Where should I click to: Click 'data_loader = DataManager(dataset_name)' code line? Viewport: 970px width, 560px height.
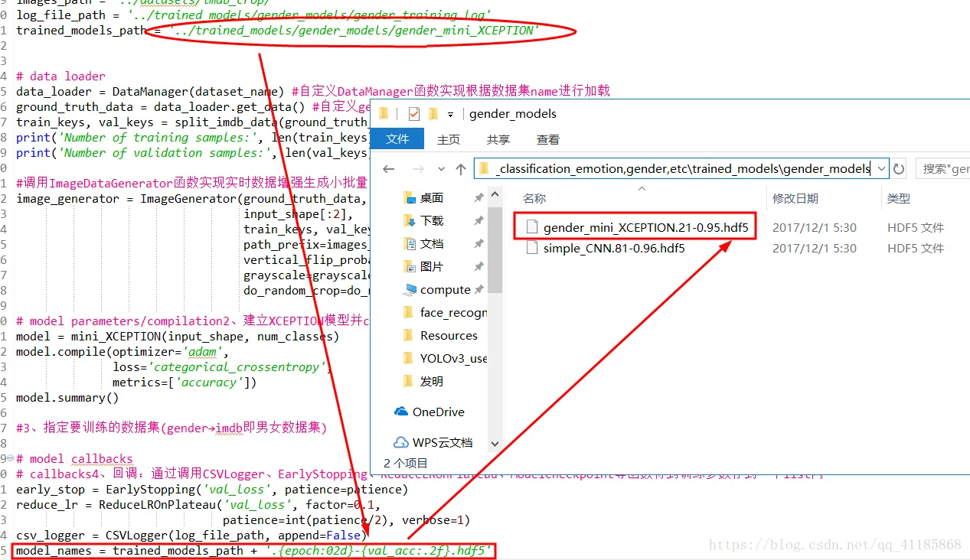[x=150, y=91]
